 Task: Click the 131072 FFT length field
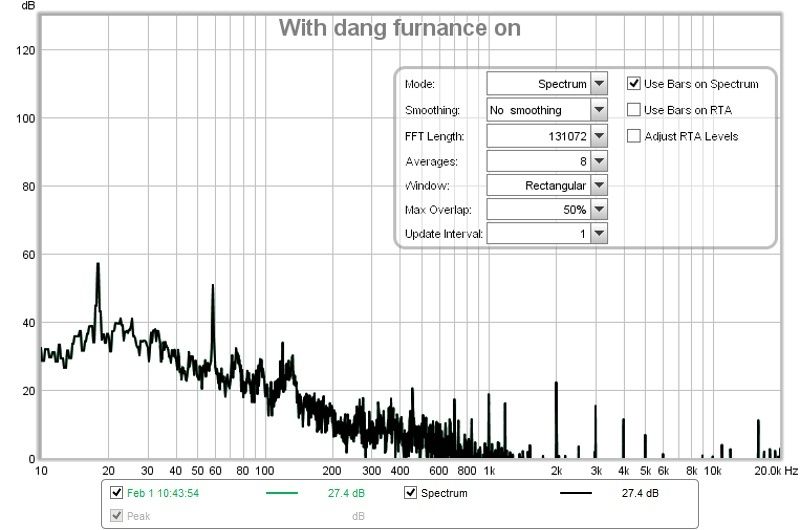point(539,136)
